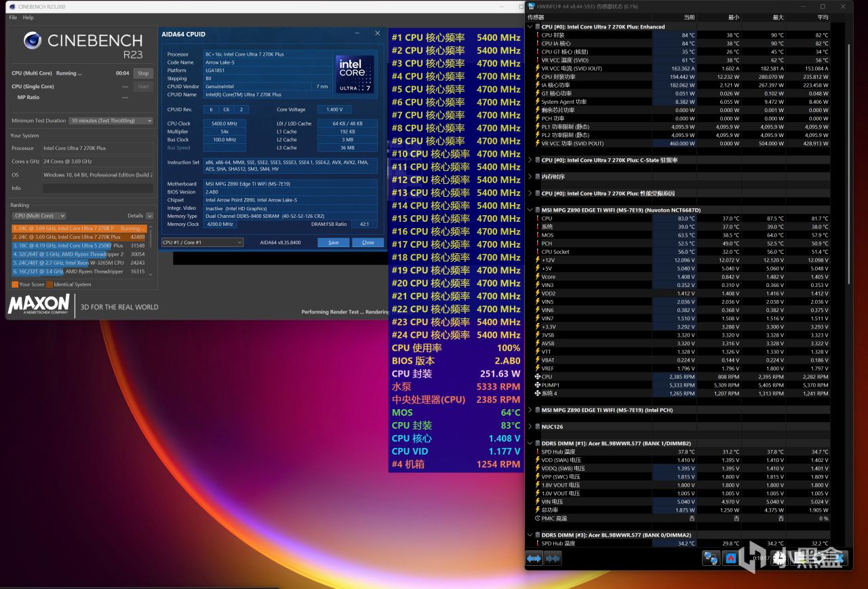This screenshot has height=589, width=868.
Task: Select the Xeon W-3265M ranking row
Action: point(79,263)
